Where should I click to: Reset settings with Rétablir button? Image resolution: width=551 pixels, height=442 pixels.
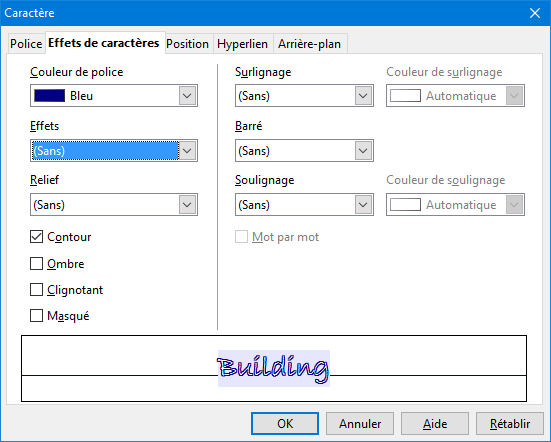510,423
